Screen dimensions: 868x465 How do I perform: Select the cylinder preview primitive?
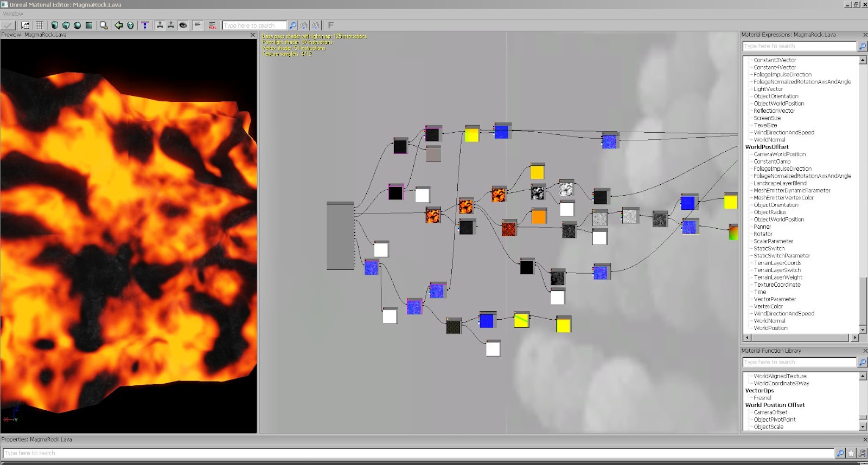point(54,25)
